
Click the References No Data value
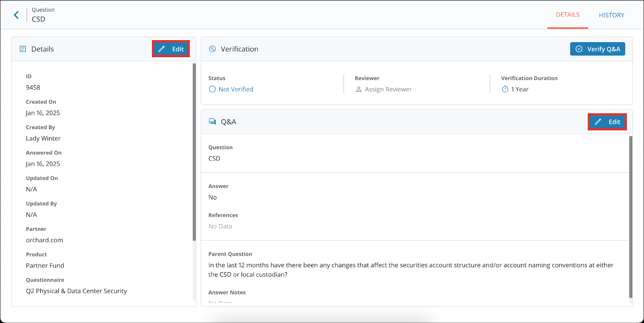click(220, 226)
